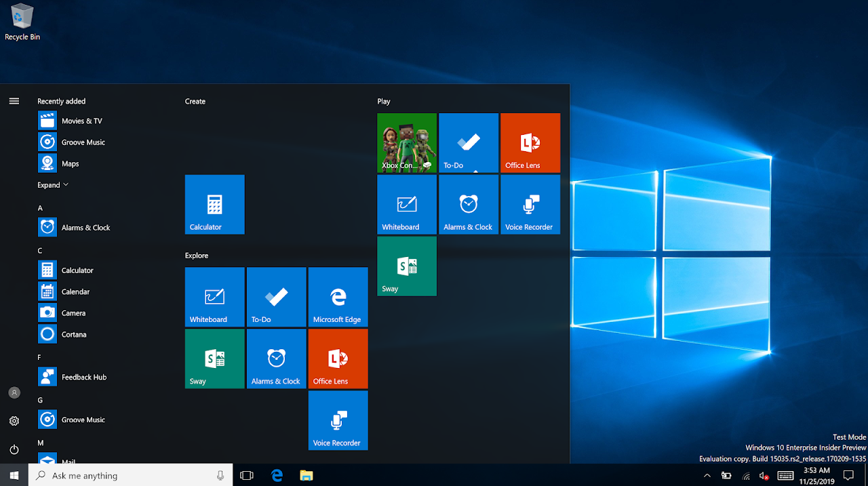Open the Whiteboard tile in the Explore group
868x486 pixels.
tap(215, 297)
